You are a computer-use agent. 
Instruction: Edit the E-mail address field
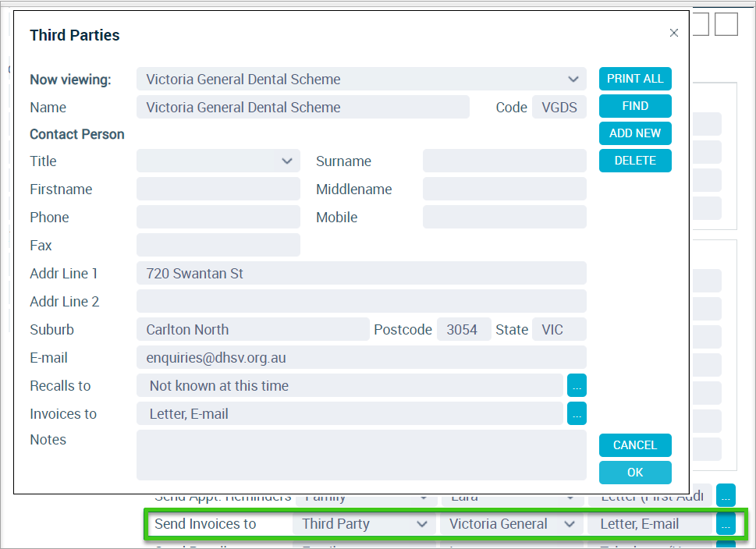point(361,358)
